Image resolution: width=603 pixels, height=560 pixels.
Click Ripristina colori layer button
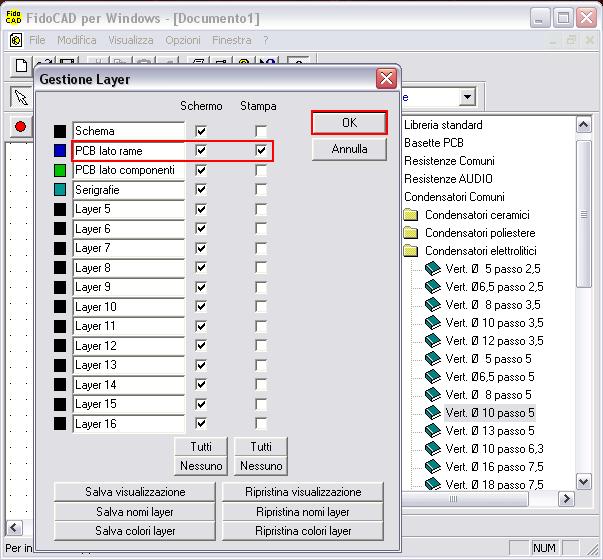303,531
